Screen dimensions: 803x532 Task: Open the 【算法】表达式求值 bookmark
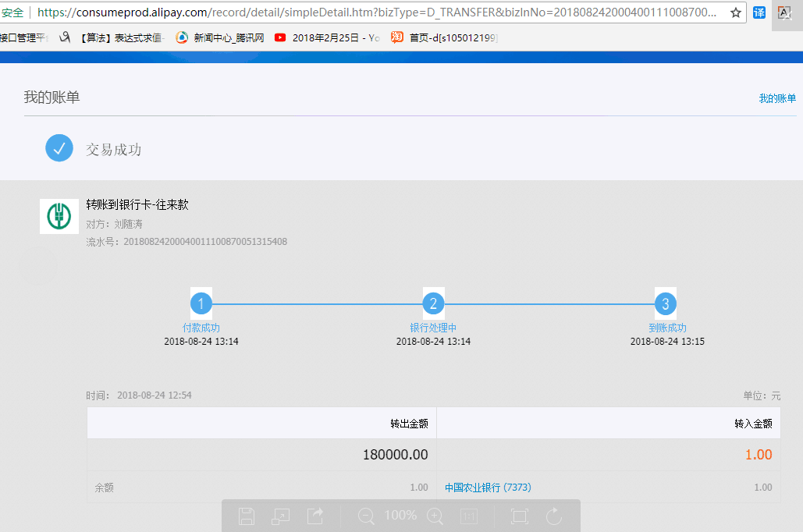tap(112, 38)
